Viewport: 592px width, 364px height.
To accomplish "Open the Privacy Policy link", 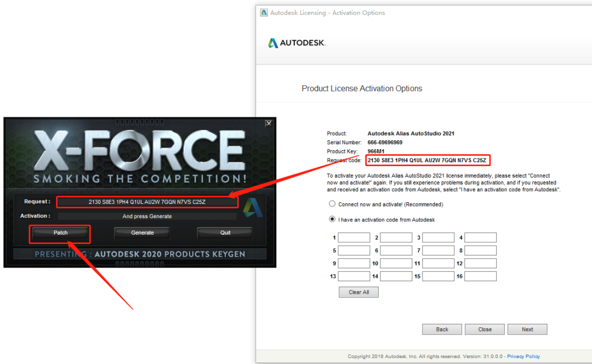I will (523, 356).
